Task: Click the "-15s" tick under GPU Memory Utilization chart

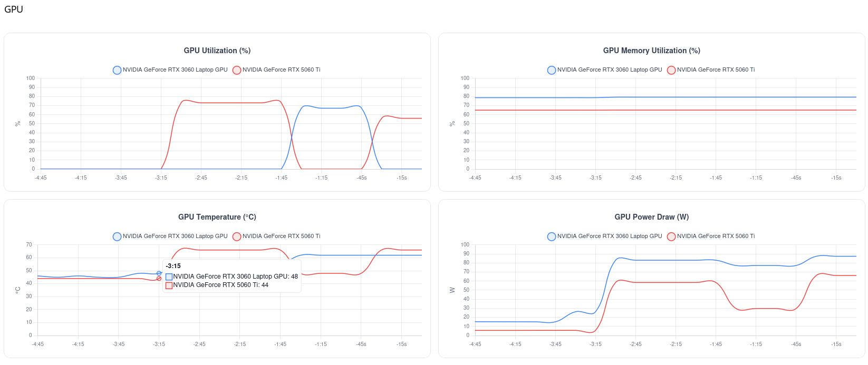Action: (836, 178)
